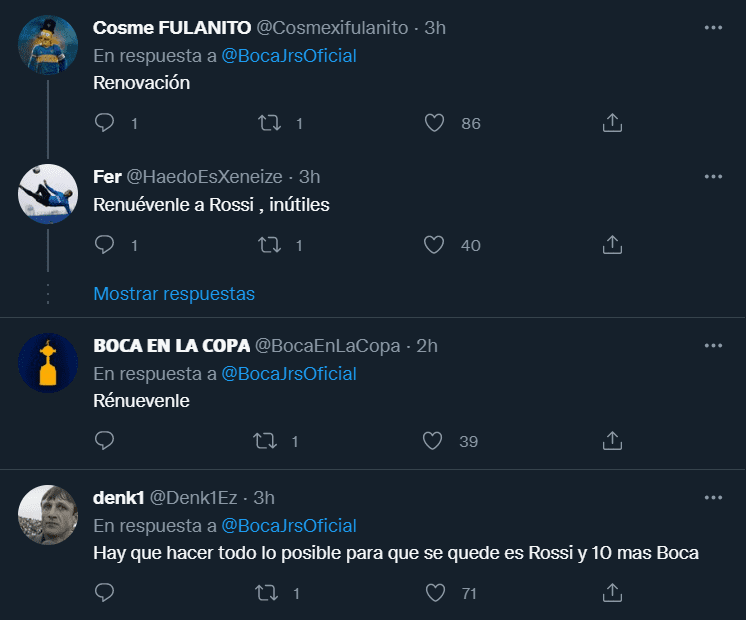Share BOCA EN LA COPA's tweet
The width and height of the screenshot is (746, 620).
613,441
